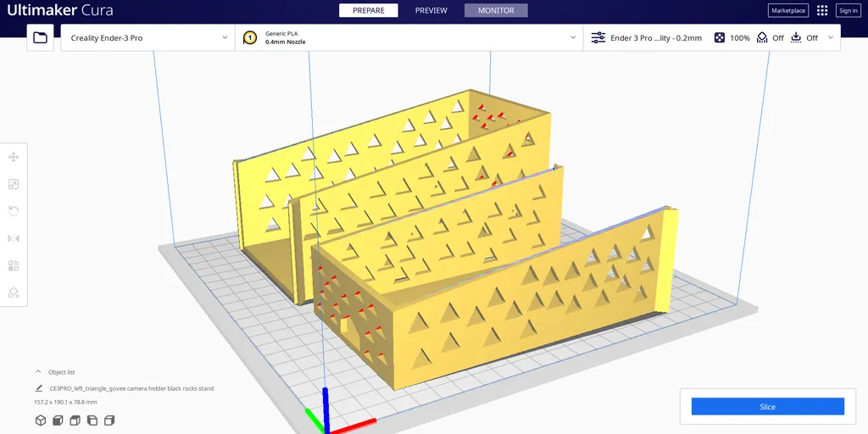Switch to the PREVIEW stage tab
The width and height of the screenshot is (868, 434).
point(431,10)
